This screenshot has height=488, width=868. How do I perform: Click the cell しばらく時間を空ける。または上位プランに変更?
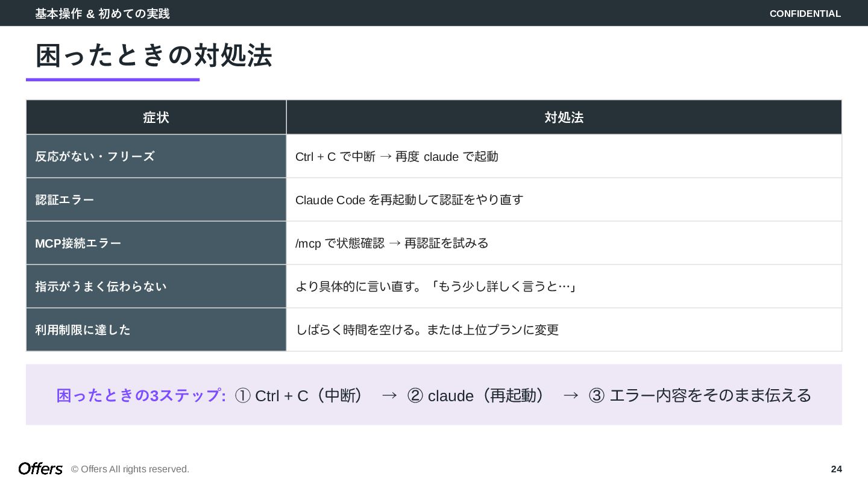click(564, 330)
